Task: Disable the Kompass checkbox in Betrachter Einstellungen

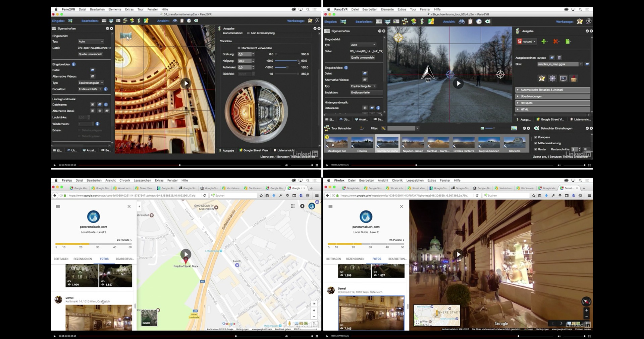Action: click(x=536, y=137)
